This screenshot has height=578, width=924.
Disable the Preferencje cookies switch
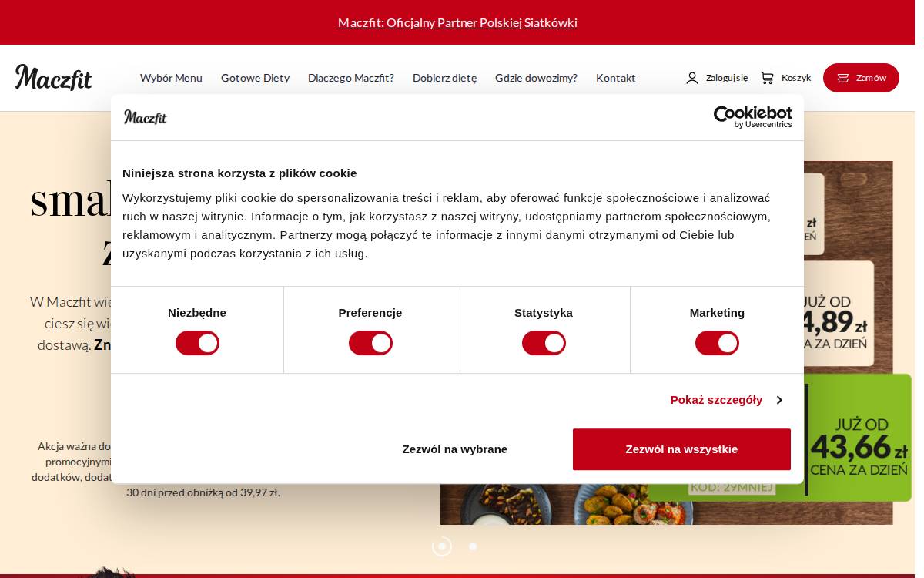(x=370, y=343)
